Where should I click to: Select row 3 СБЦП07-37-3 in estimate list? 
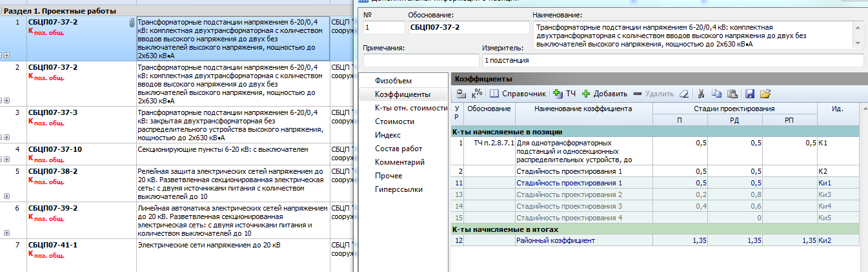(x=176, y=126)
